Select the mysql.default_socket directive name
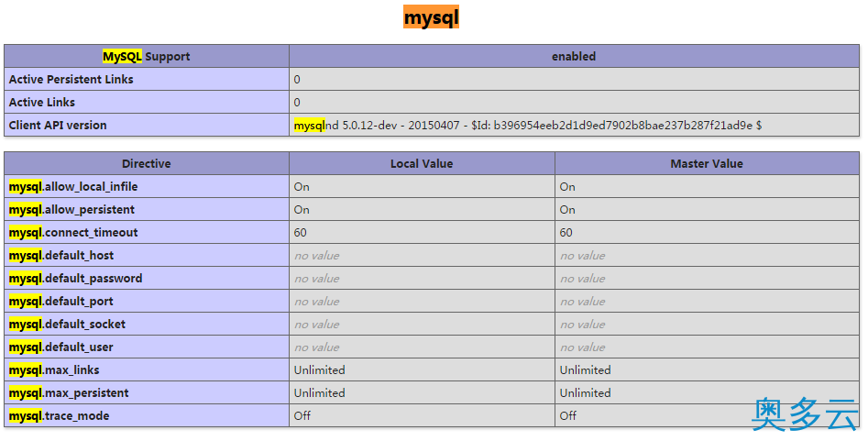 coord(67,324)
